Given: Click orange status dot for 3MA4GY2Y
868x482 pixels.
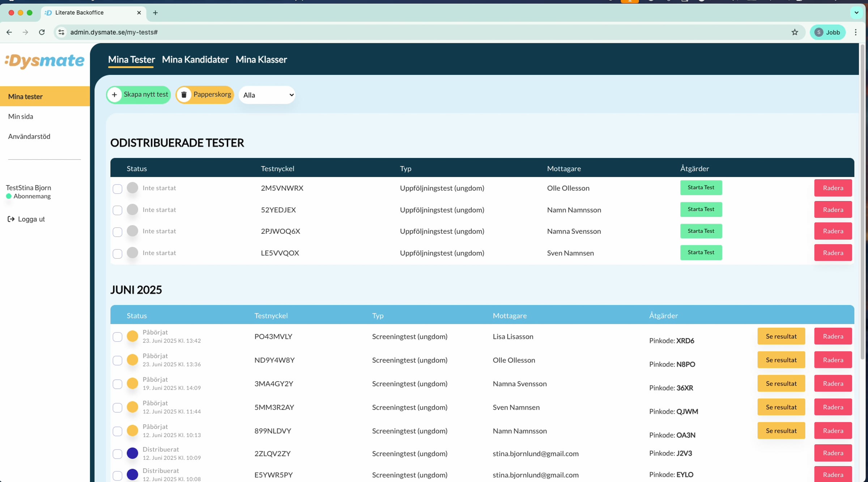Looking at the screenshot, I should tap(132, 383).
